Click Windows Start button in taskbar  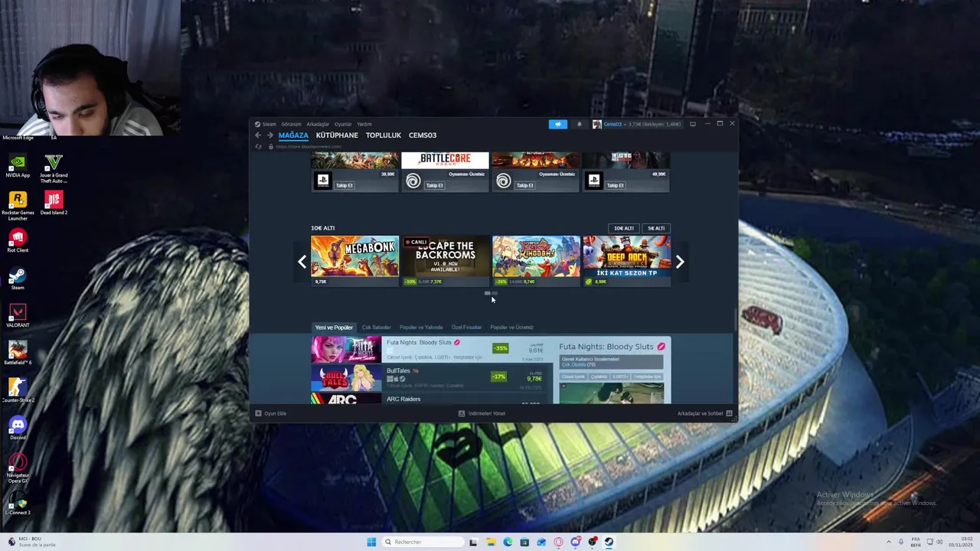(x=371, y=542)
